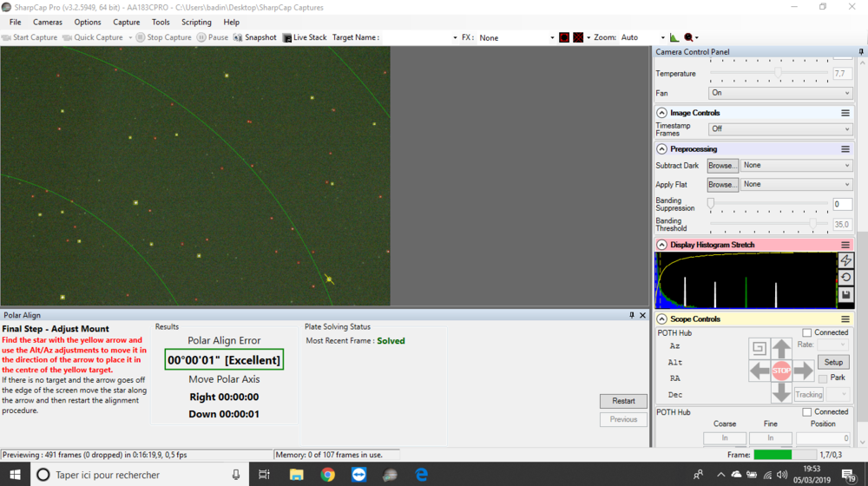The width and height of the screenshot is (868, 486).
Task: Open the reticule icon dropdown arrow
Action: (588, 37)
